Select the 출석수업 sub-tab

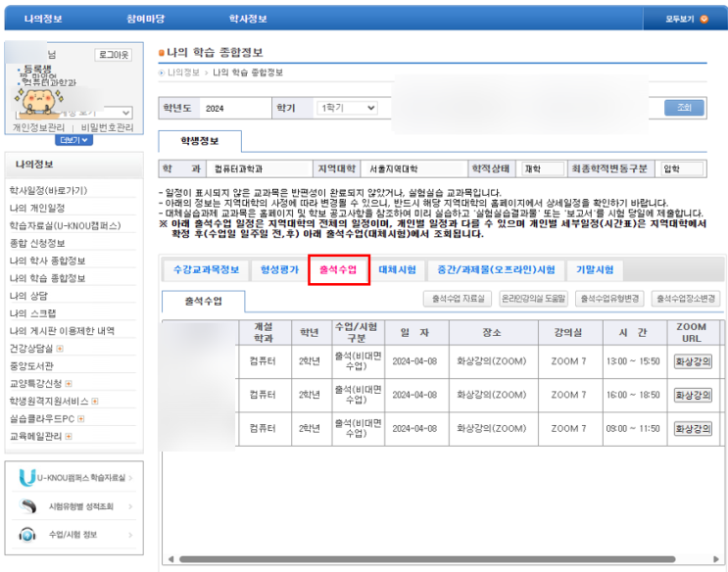point(204,302)
